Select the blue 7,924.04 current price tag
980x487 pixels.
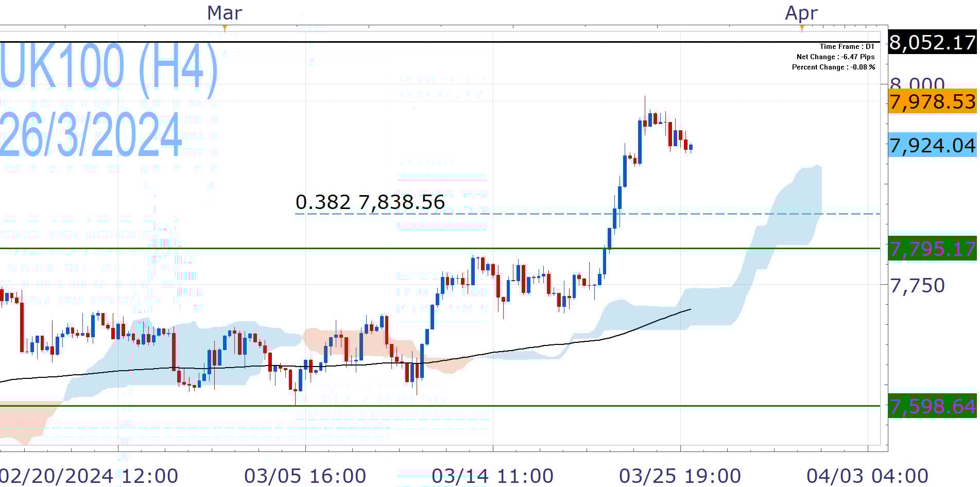point(932,146)
